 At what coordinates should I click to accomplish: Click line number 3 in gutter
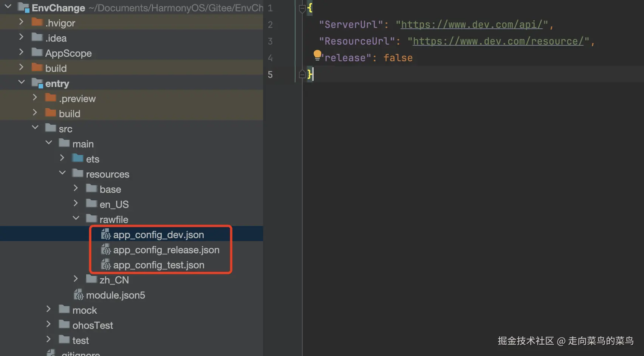(270, 41)
